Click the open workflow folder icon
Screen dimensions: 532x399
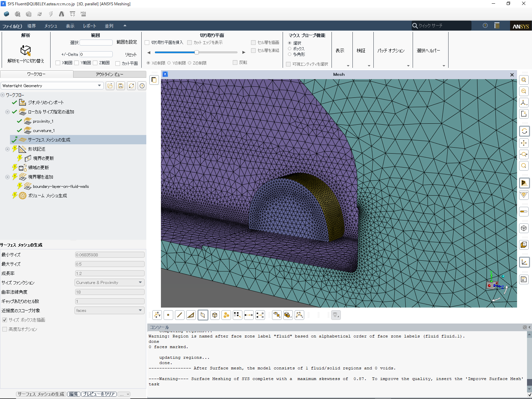point(110,86)
